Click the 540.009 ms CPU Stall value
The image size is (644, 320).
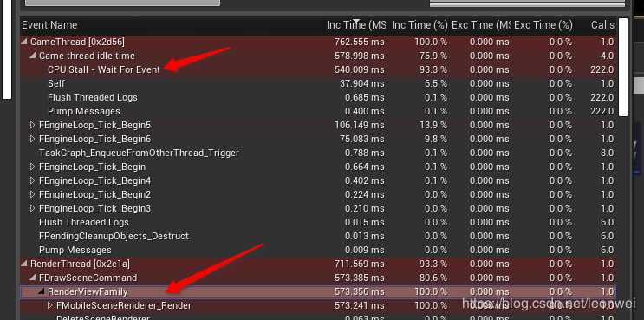click(360, 70)
